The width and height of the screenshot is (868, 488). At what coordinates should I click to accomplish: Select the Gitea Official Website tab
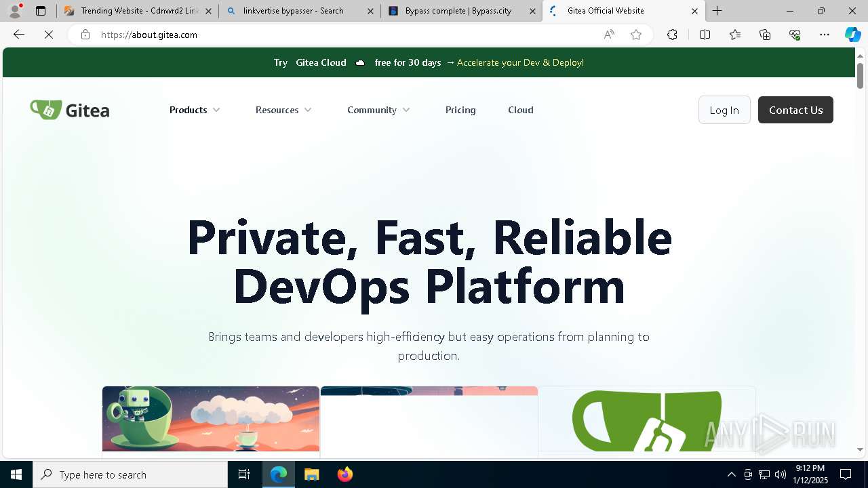(x=623, y=11)
